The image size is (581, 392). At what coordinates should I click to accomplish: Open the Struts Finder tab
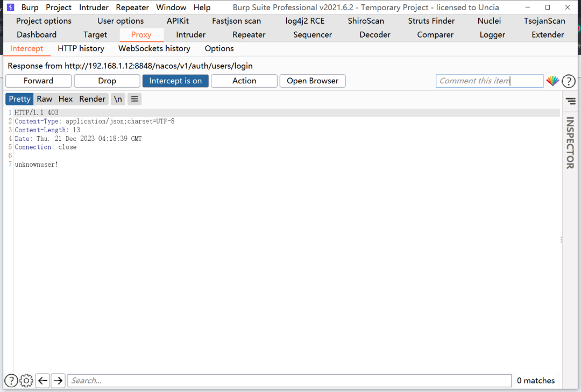tap(431, 21)
